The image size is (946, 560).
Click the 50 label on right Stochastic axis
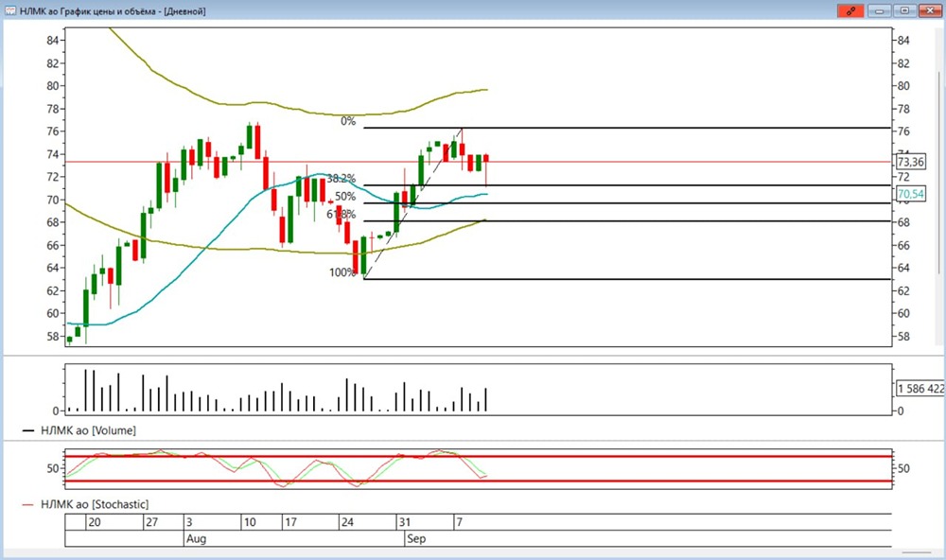click(903, 468)
